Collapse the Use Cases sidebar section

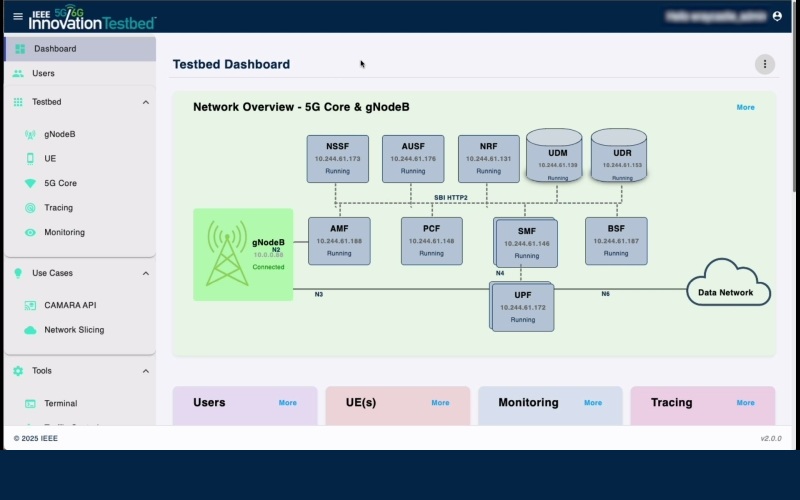click(145, 273)
